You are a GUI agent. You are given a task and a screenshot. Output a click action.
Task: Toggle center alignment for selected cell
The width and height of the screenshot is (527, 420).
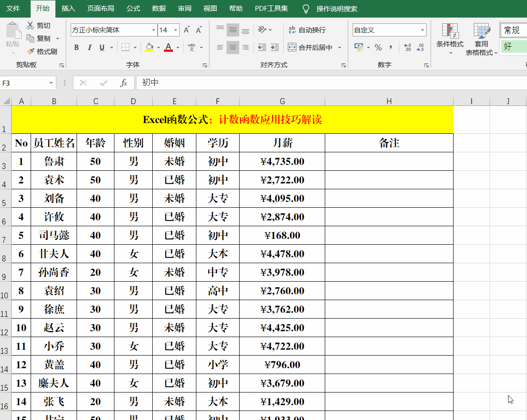[232, 47]
